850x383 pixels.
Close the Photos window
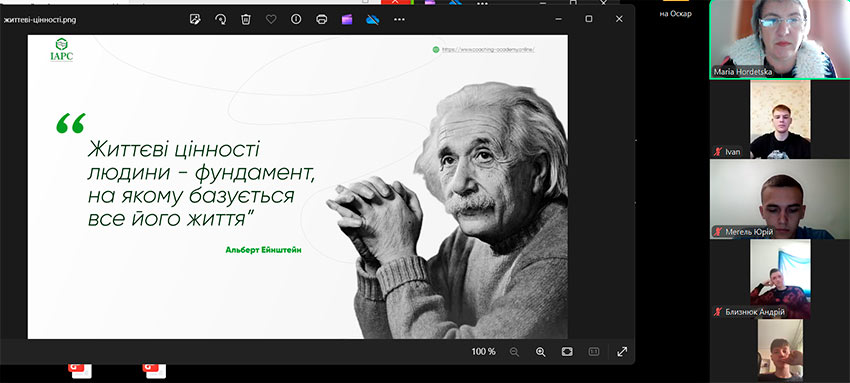(x=619, y=19)
